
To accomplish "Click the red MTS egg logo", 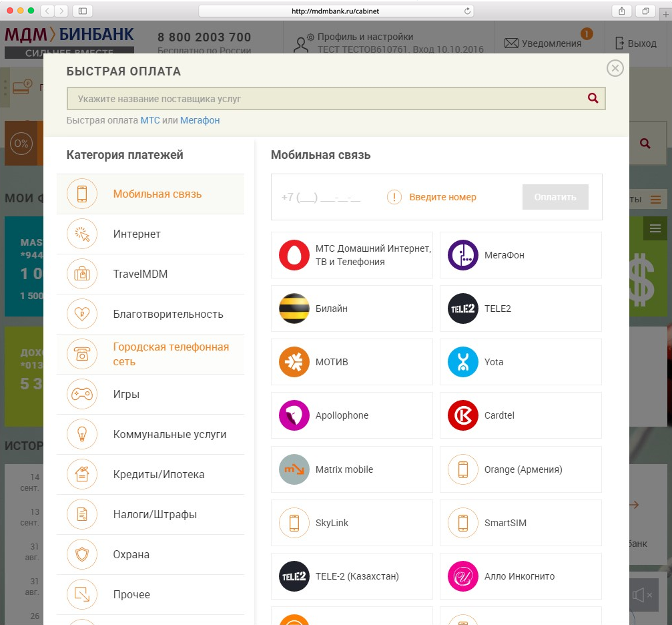I will [x=294, y=255].
